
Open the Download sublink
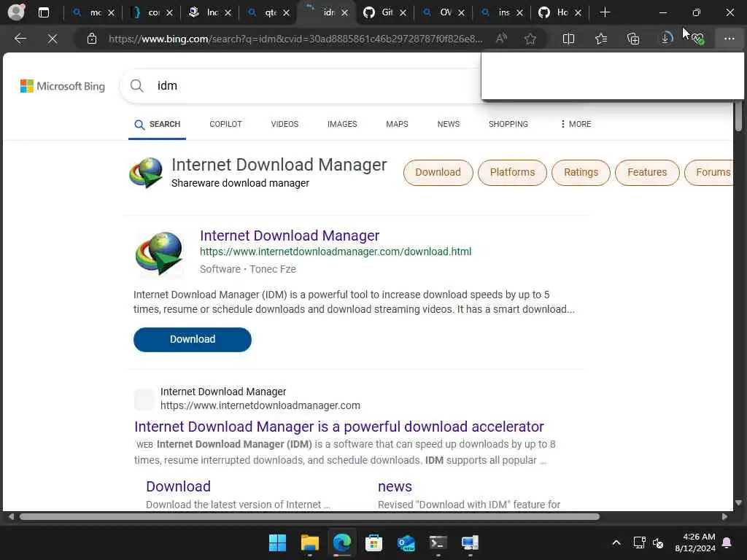[x=178, y=486]
